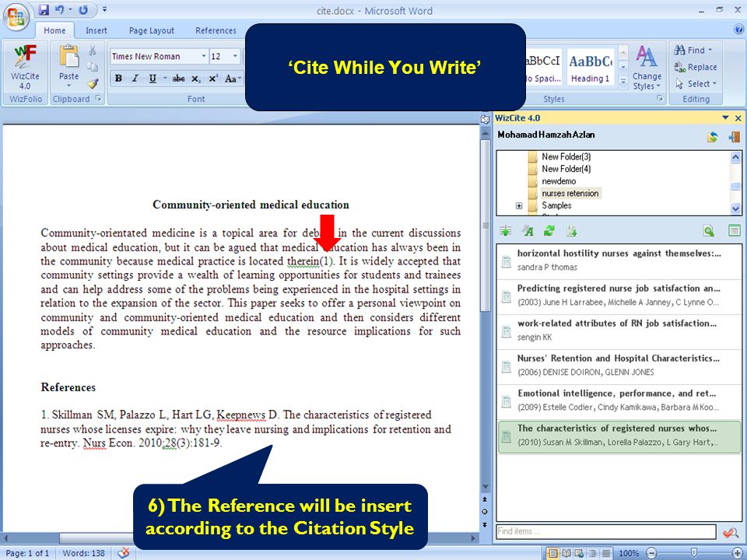Viewport: 747px width, 560px height.
Task: Open the WizCite task pane options arrow
Action: tap(725, 117)
